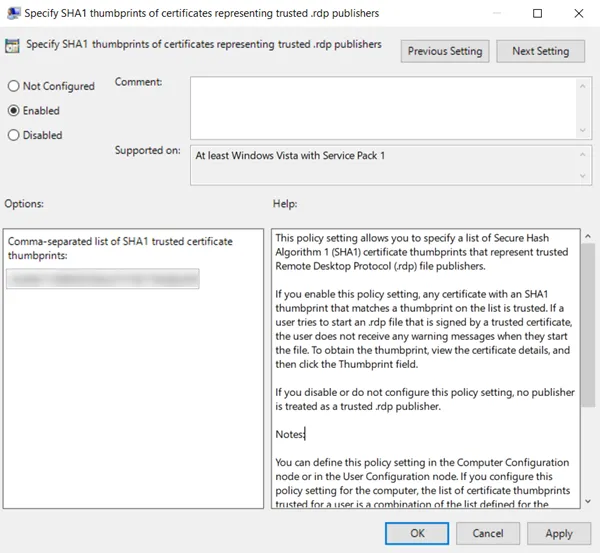Click Help pane scroll up arrow
Image resolution: width=600 pixels, height=553 pixels.
click(x=588, y=237)
